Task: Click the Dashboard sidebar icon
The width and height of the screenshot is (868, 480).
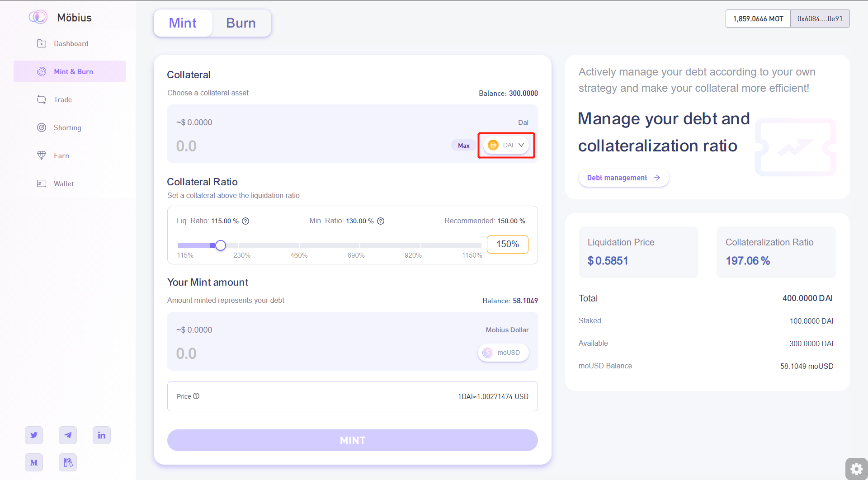Action: pos(42,43)
